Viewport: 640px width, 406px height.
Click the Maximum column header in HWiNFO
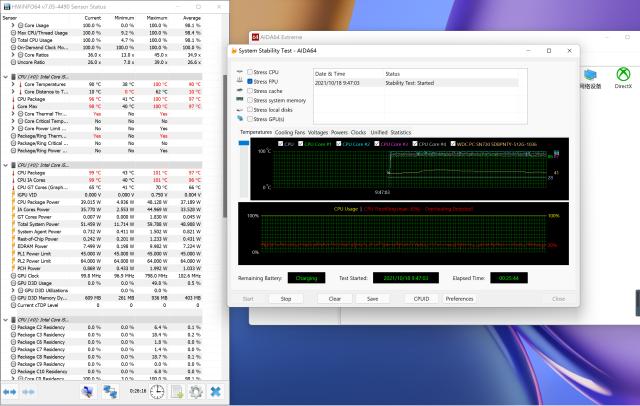[x=157, y=18]
